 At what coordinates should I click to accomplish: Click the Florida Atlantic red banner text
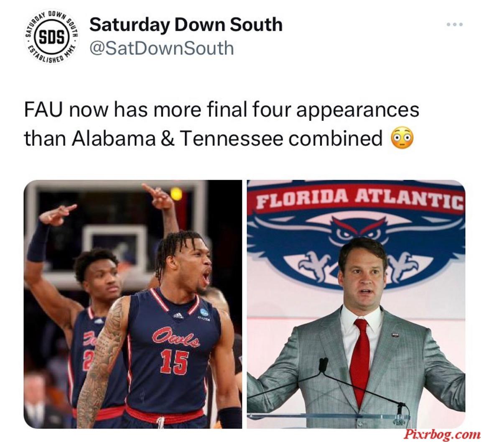pyautogui.click(x=359, y=199)
